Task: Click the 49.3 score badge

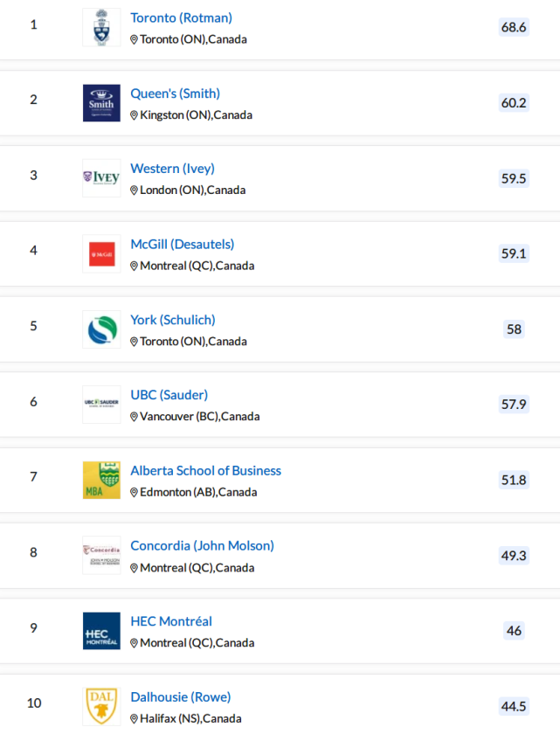Action: click(514, 556)
